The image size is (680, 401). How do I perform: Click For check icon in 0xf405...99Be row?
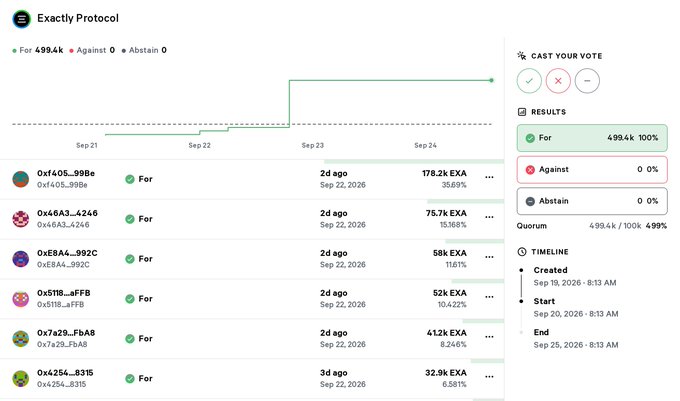click(130, 179)
